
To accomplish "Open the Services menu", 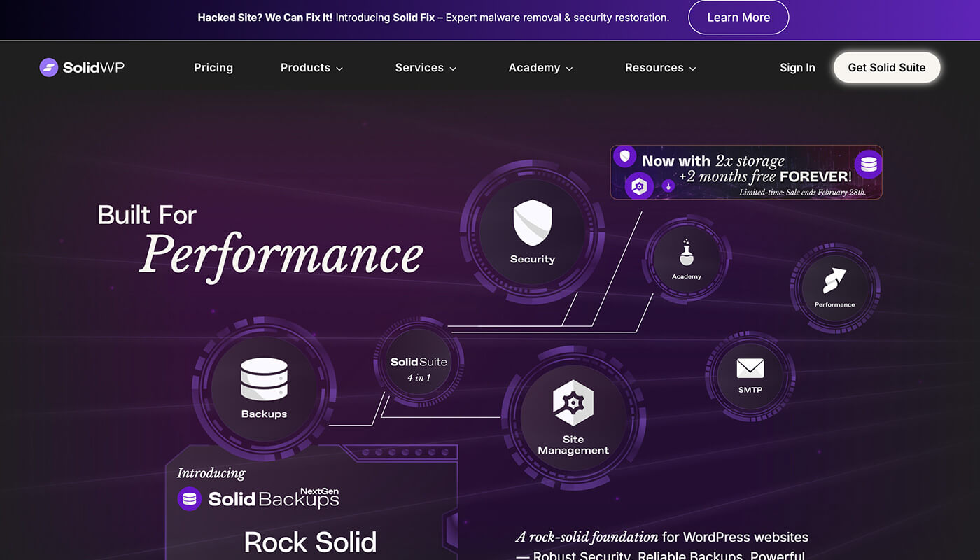I will tap(419, 67).
